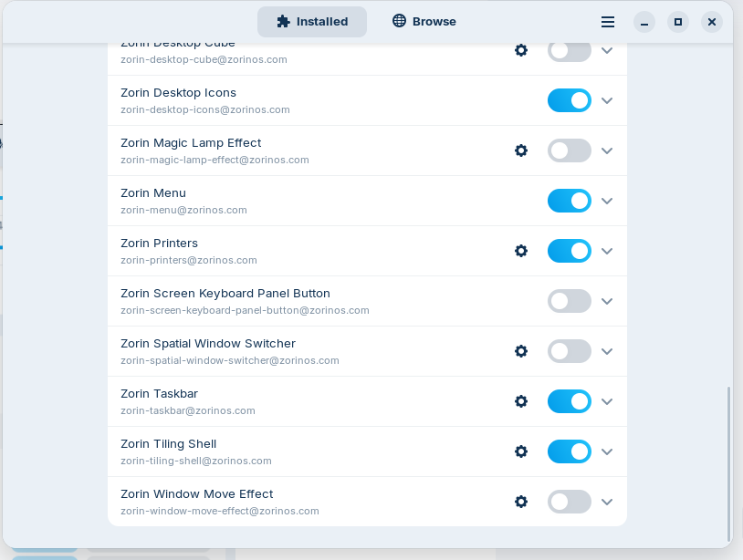Select the Installed tab
Screen dimensions: 743x560
coord(312,22)
